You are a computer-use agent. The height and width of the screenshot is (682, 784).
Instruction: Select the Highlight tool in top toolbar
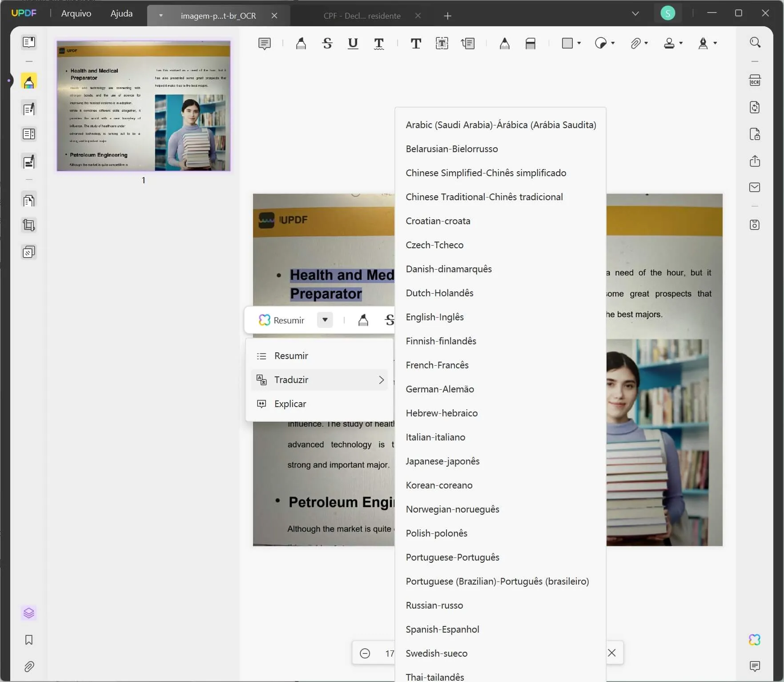tap(301, 43)
